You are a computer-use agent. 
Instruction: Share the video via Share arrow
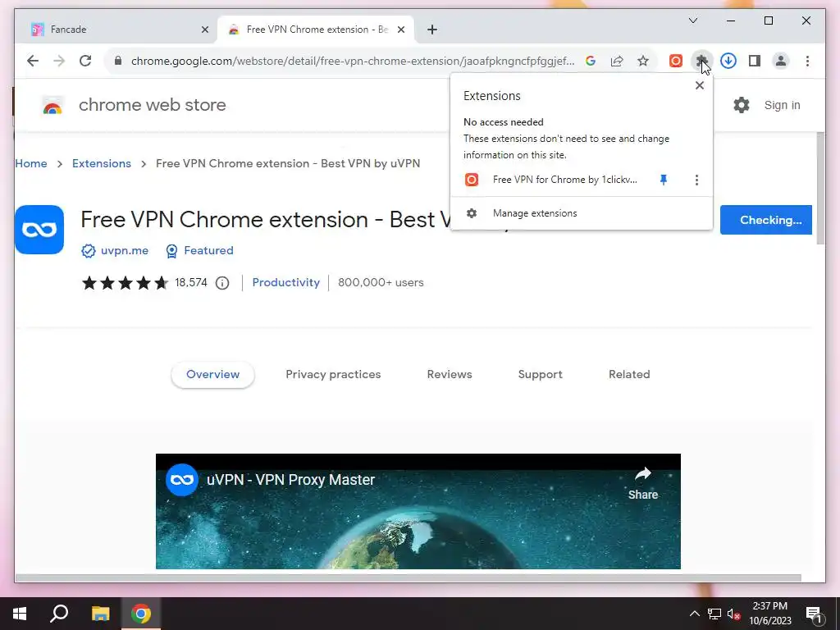(643, 482)
